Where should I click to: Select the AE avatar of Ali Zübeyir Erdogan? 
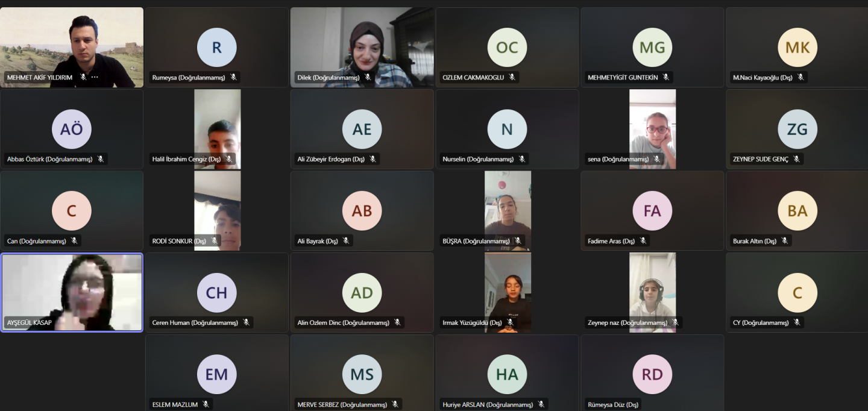[x=362, y=129]
